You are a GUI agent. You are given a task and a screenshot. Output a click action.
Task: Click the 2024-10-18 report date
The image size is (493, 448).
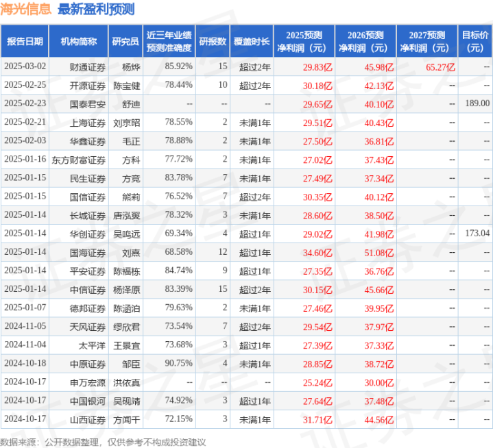pyautogui.click(x=25, y=363)
